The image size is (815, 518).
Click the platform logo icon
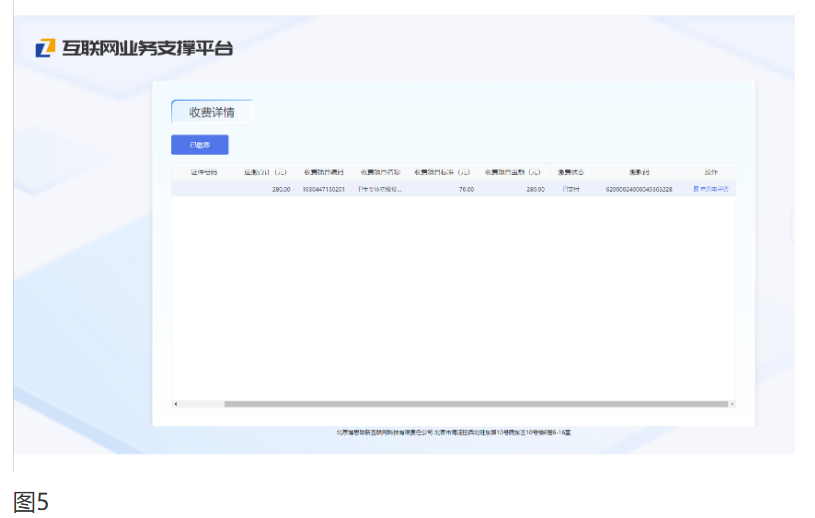(45, 48)
